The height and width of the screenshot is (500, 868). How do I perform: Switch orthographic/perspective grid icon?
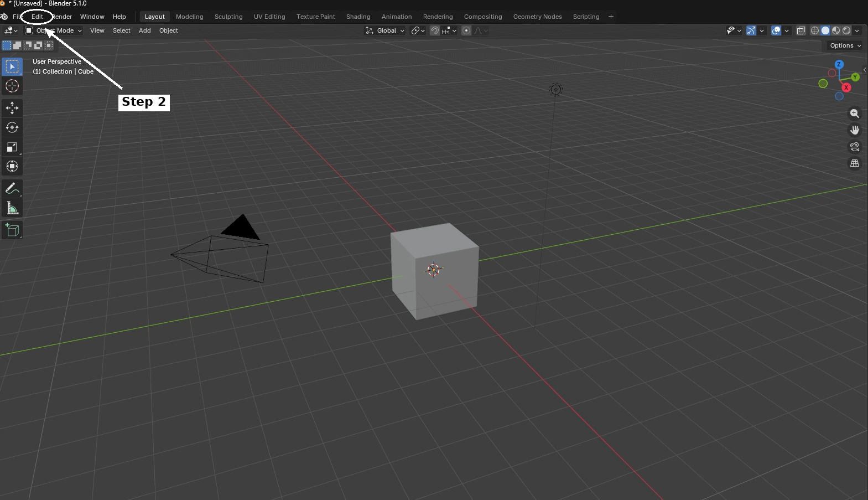coord(855,163)
